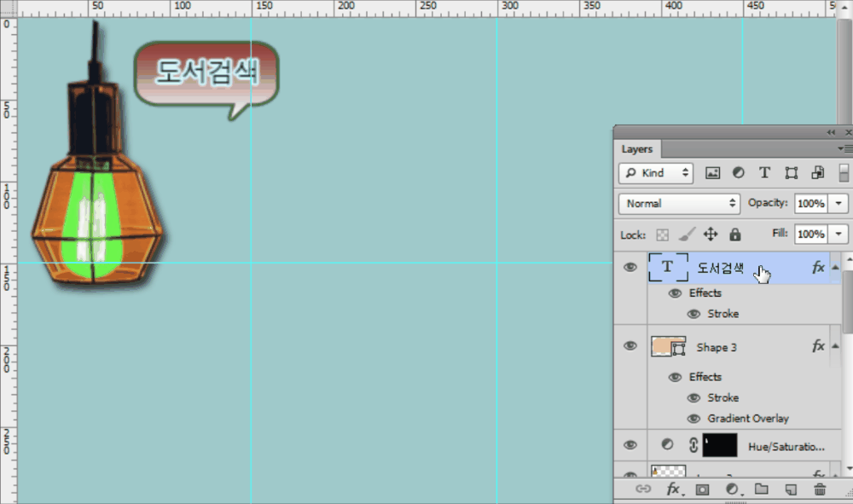Image resolution: width=853 pixels, height=504 pixels.
Task: Click the Stroke effect label under Shape 3
Action: pos(723,397)
